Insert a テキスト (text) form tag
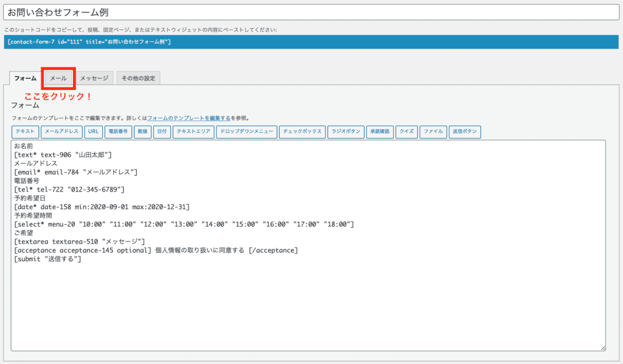623x364 pixels. 24,131
